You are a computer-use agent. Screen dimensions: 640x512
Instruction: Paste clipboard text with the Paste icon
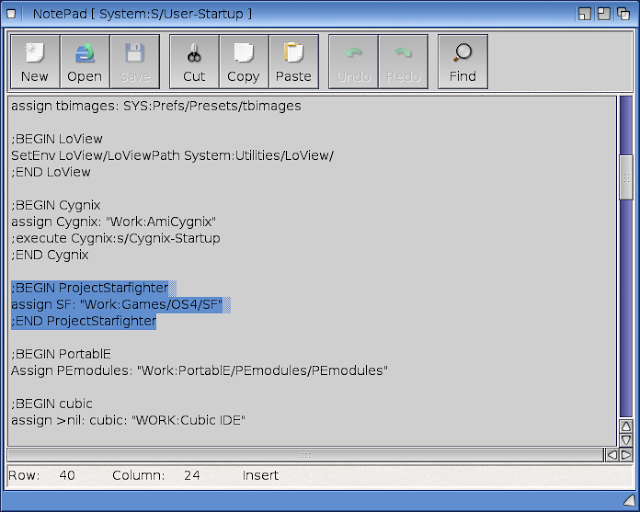(x=293, y=61)
